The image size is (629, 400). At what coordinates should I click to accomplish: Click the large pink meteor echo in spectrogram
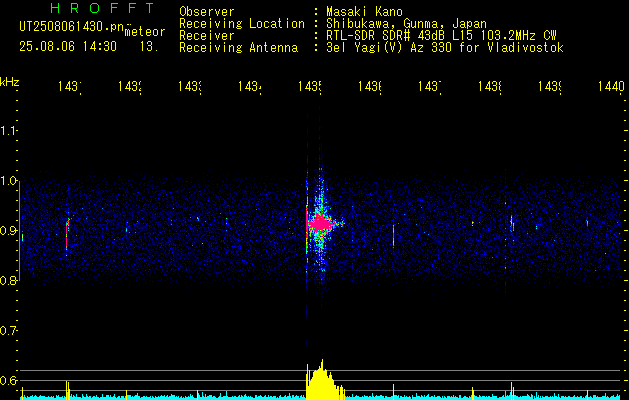point(321,223)
